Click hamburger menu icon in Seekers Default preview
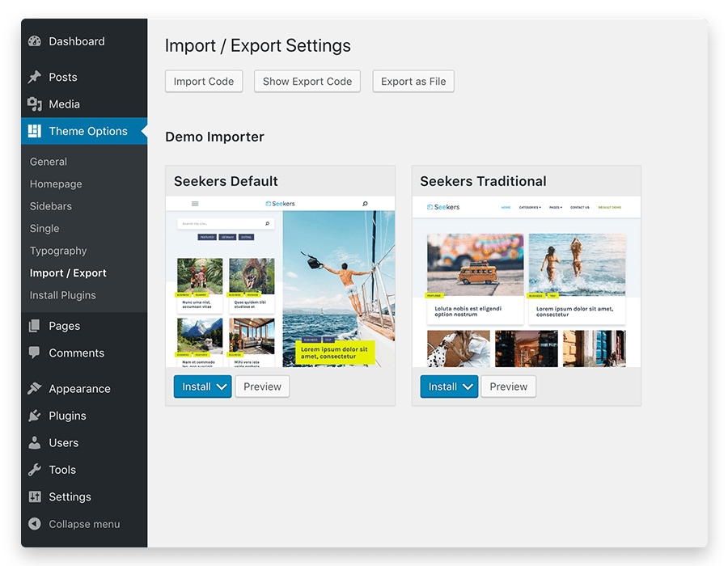 pos(195,204)
